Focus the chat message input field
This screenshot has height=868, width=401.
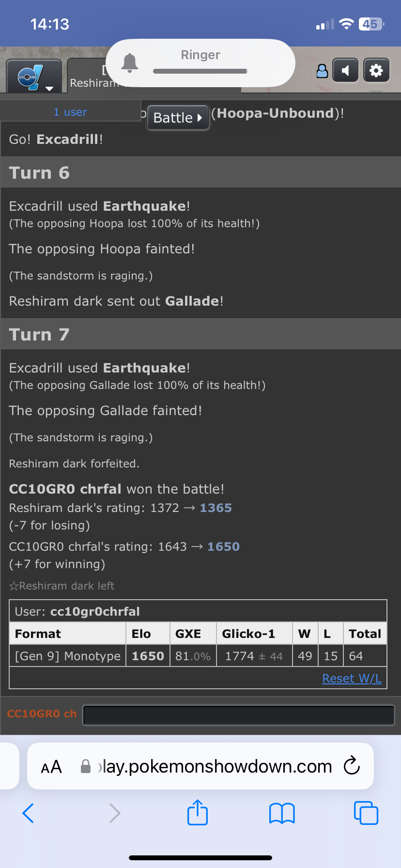[x=239, y=715]
